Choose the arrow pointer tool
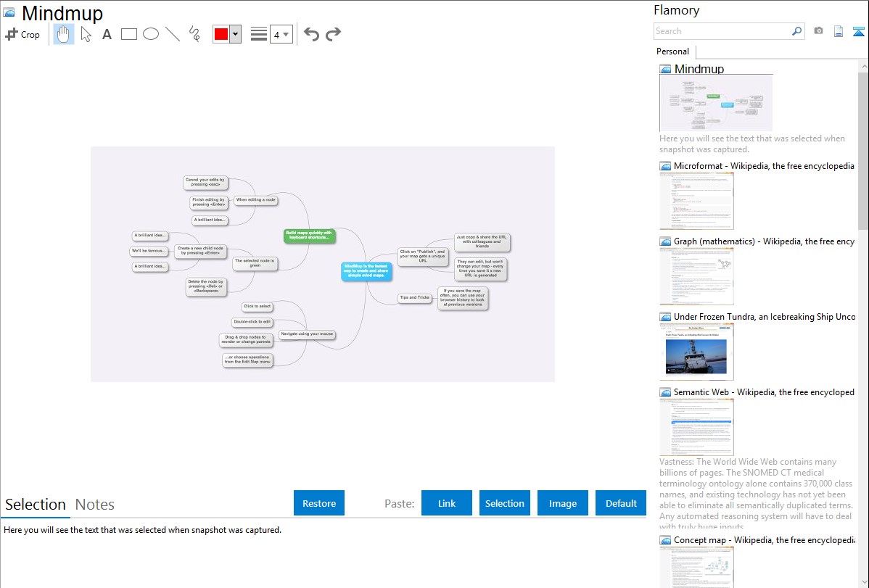The width and height of the screenshot is (869, 588). 86,34
